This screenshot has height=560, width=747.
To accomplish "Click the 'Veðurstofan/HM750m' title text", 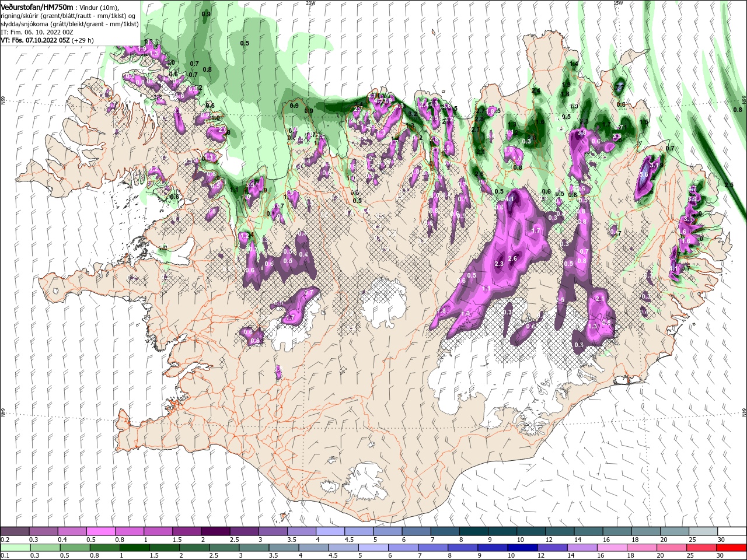I will [x=37, y=7].
